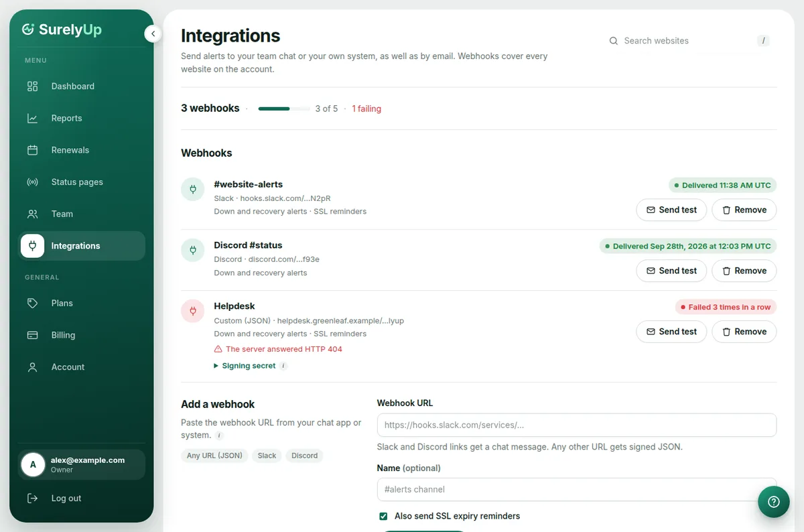Click the Helpdesk webhook name

coord(234,306)
